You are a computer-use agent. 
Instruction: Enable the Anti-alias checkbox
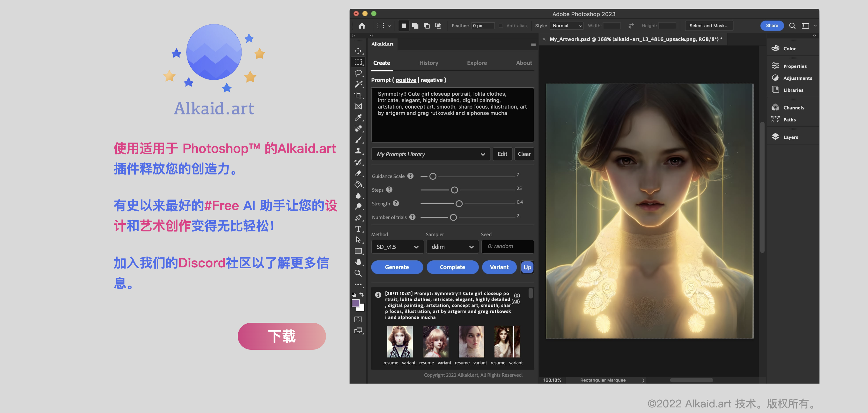[x=501, y=26]
